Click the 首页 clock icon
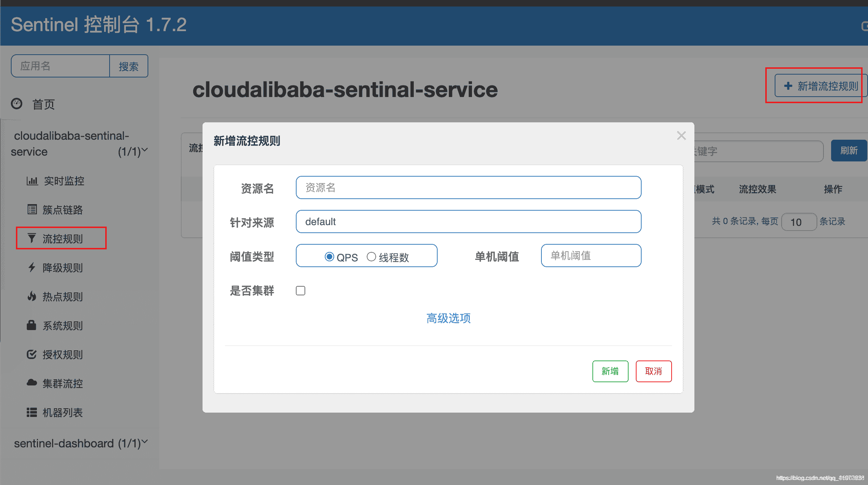This screenshot has width=868, height=485. coord(17,104)
